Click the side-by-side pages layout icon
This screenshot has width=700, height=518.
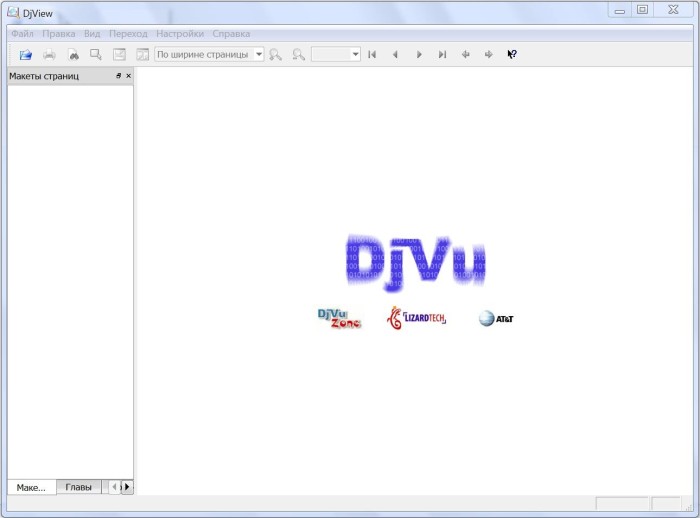click(142, 54)
